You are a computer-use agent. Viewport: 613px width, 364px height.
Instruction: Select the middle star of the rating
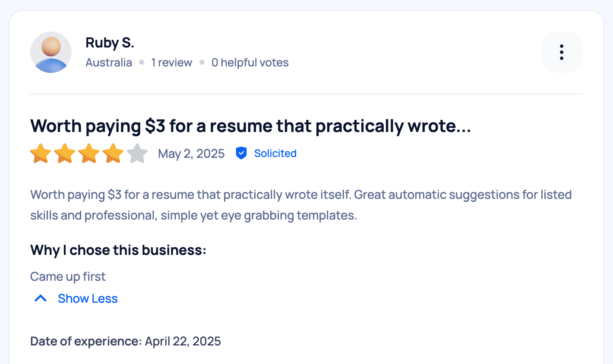[88, 153]
